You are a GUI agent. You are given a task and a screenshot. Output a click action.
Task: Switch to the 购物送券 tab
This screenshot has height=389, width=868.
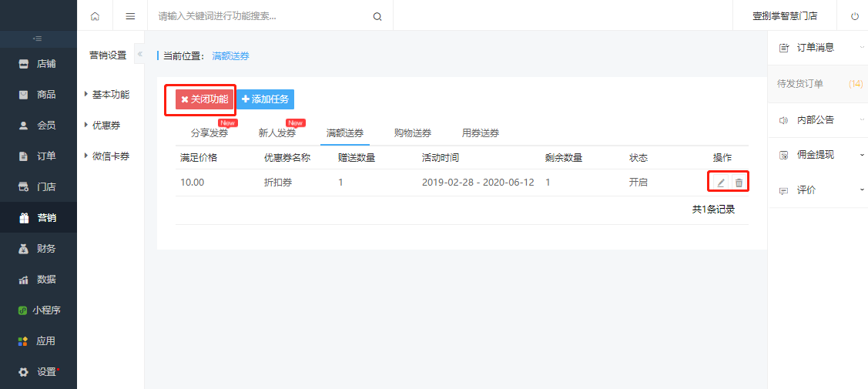pyautogui.click(x=413, y=132)
